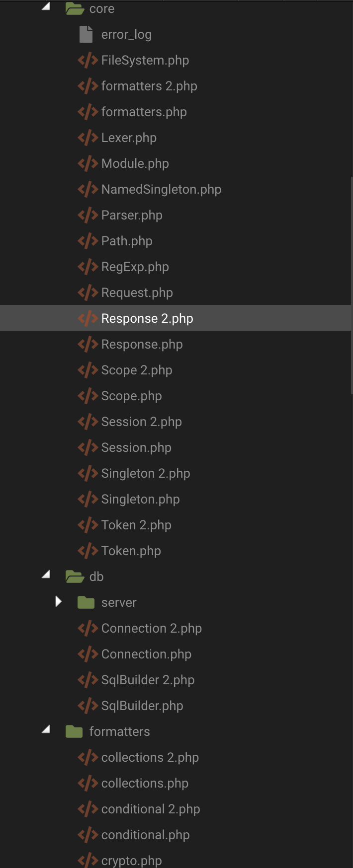Viewport: 353px width, 868px height.
Task: Expand the server folder
Action: click(59, 602)
